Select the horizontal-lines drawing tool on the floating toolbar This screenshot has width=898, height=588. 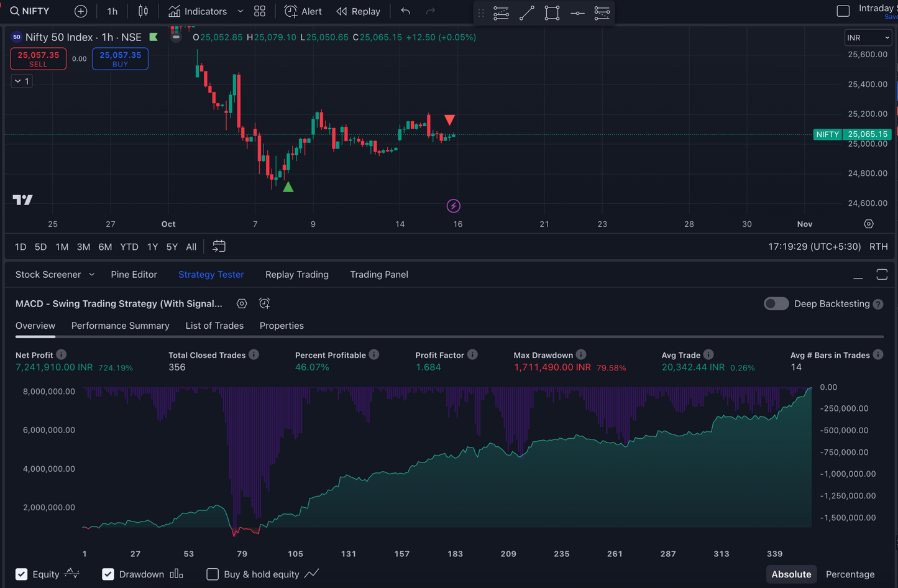[501, 13]
